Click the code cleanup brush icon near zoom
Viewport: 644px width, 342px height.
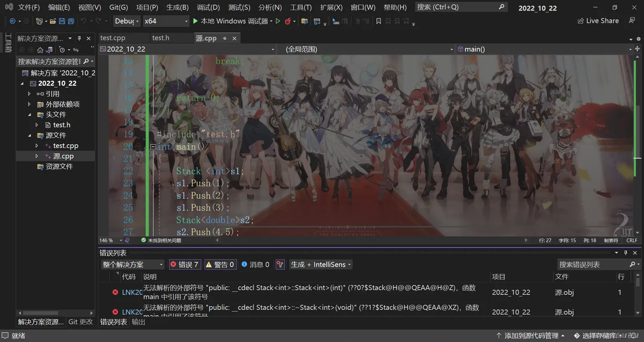(x=127, y=240)
